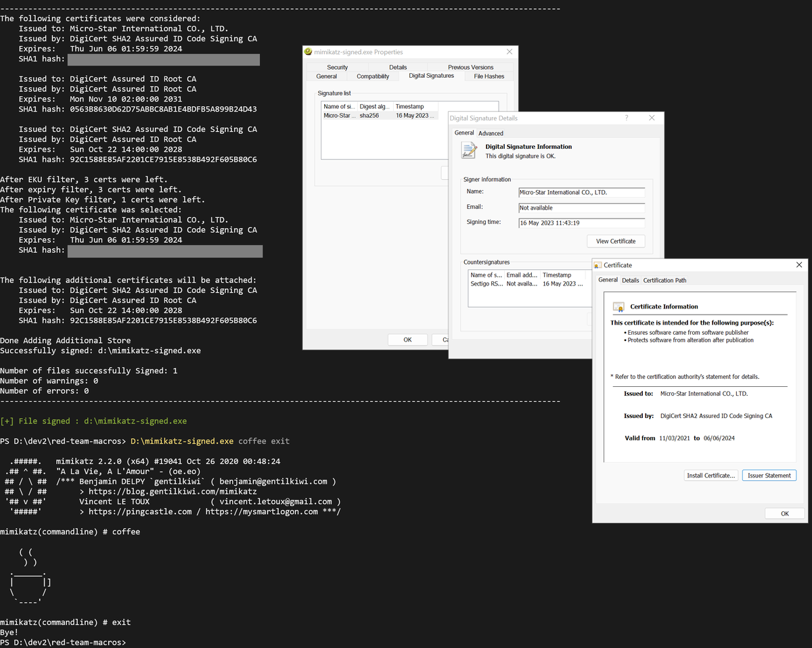812x648 pixels.
Task: Click the 'Name of si...' column header
Action: (339, 107)
